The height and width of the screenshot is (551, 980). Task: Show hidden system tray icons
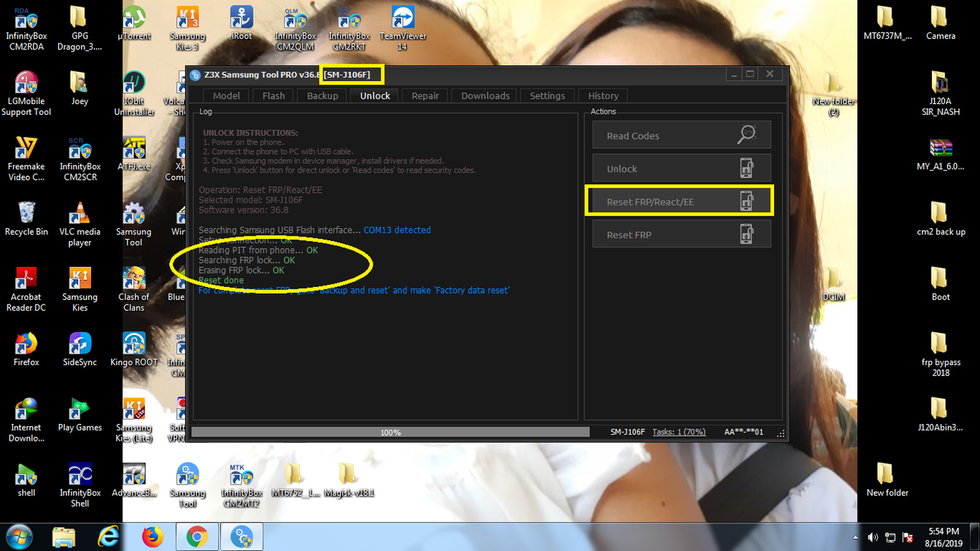point(857,537)
